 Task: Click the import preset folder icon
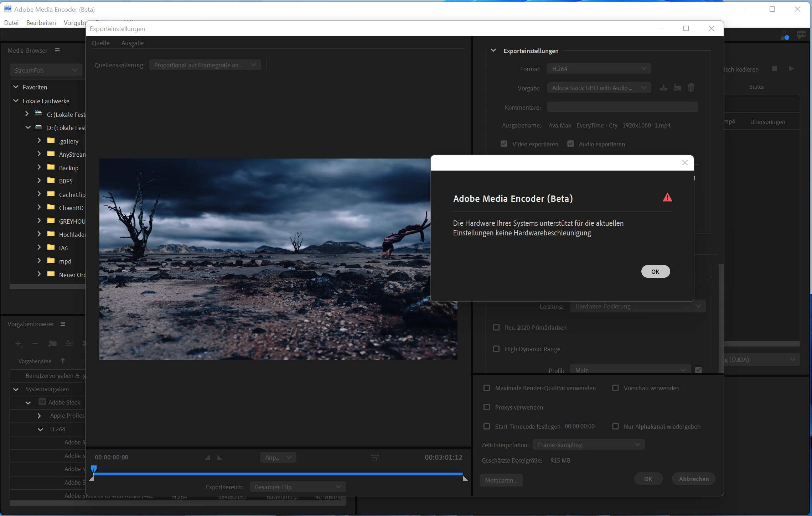click(x=677, y=88)
